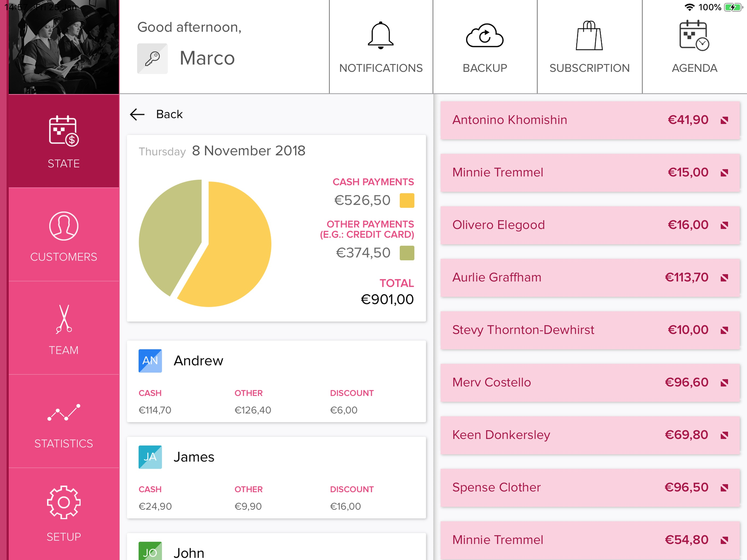Switch to the STATISTICS section label
The image size is (747, 560).
(x=64, y=444)
